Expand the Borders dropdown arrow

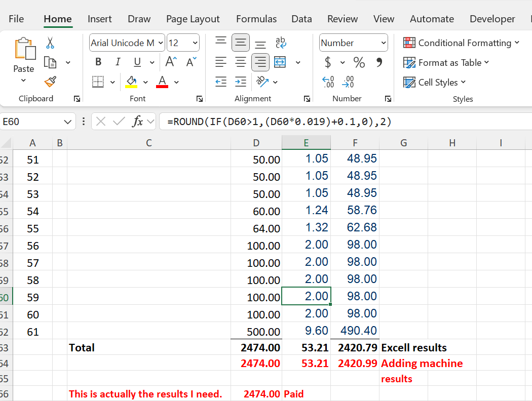[x=112, y=82]
